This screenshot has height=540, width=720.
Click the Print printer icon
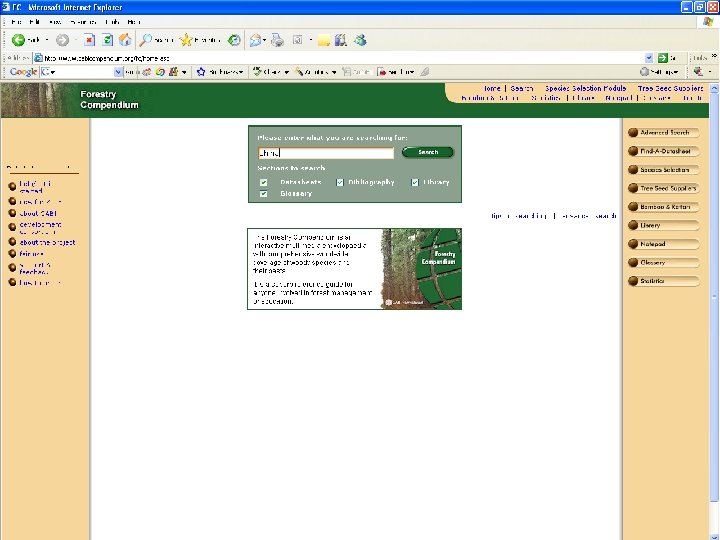277,40
